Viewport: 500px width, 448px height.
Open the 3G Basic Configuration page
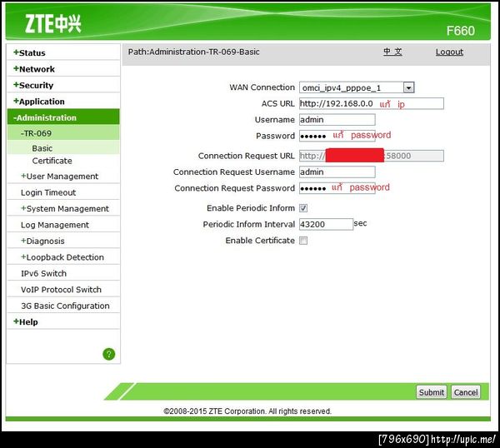(x=63, y=306)
